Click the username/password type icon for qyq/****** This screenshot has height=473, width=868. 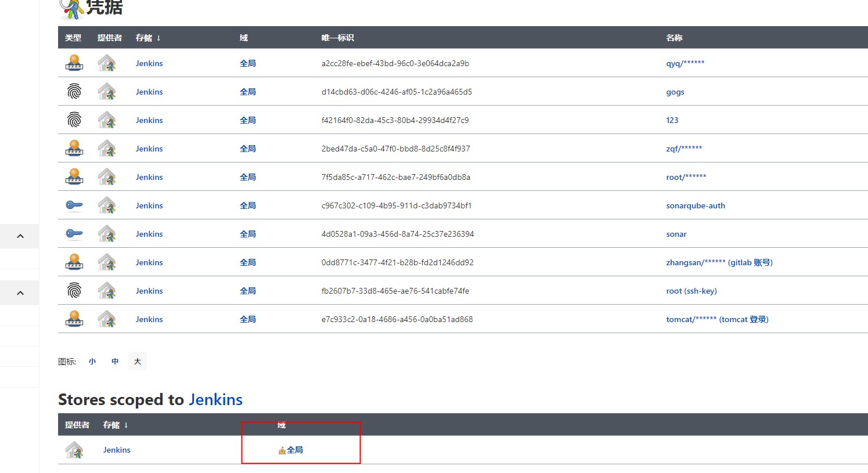coord(74,63)
